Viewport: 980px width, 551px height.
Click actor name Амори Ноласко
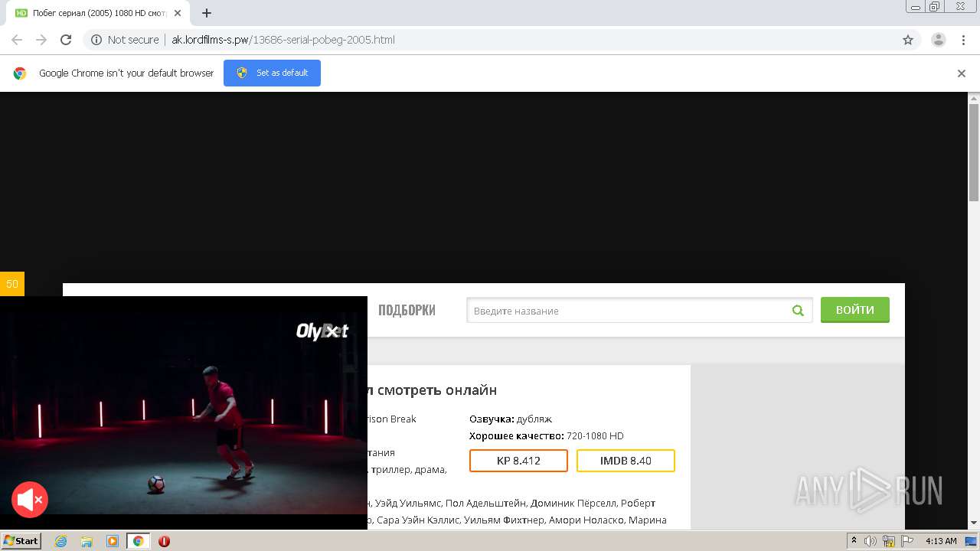click(588, 520)
